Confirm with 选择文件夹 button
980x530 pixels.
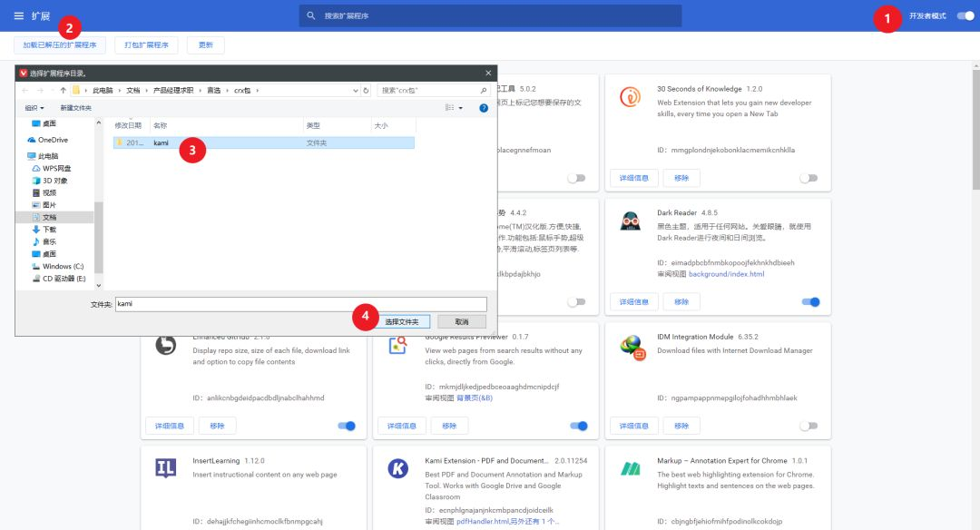click(x=401, y=322)
